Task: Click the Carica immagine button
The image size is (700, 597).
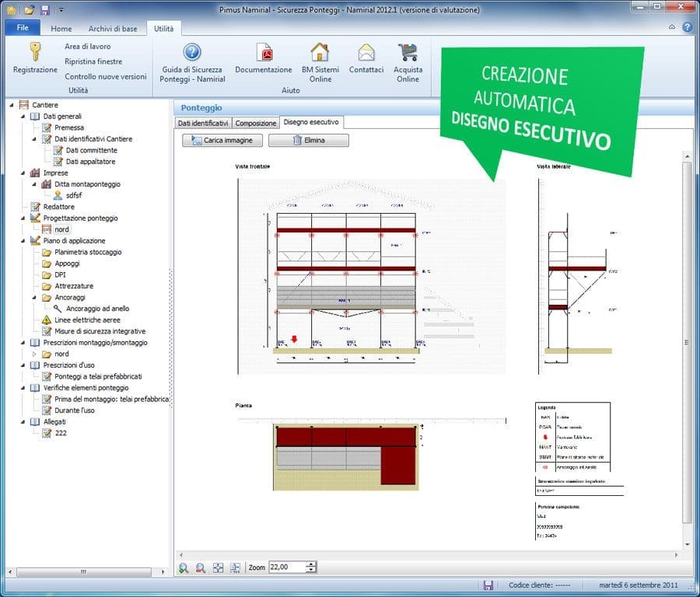Action: pyautogui.click(x=222, y=140)
